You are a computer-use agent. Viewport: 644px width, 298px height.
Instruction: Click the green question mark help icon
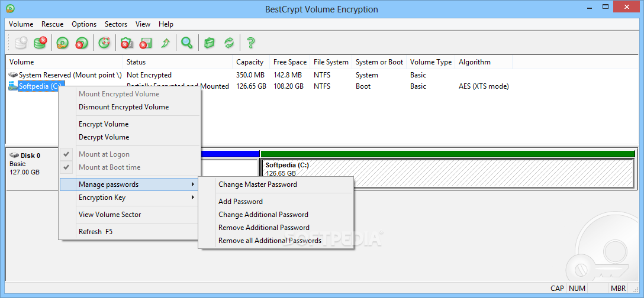250,43
